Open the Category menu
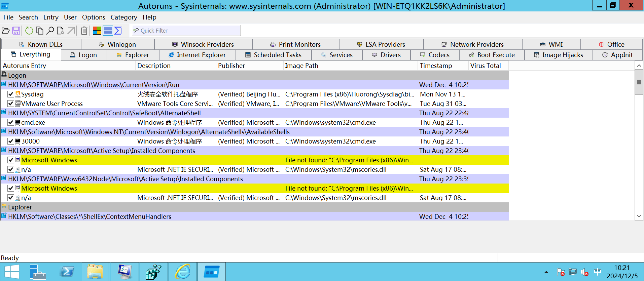This screenshot has height=281, width=644. tap(124, 17)
